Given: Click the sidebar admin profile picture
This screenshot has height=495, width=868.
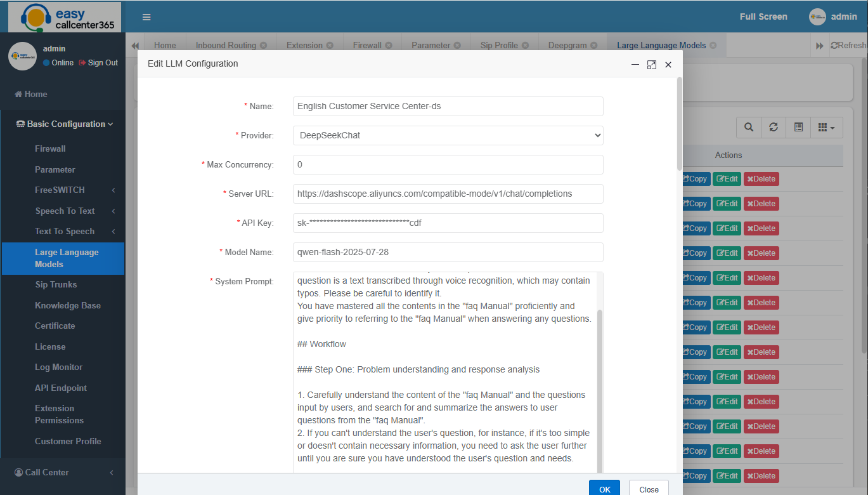Looking at the screenshot, I should coord(22,56).
